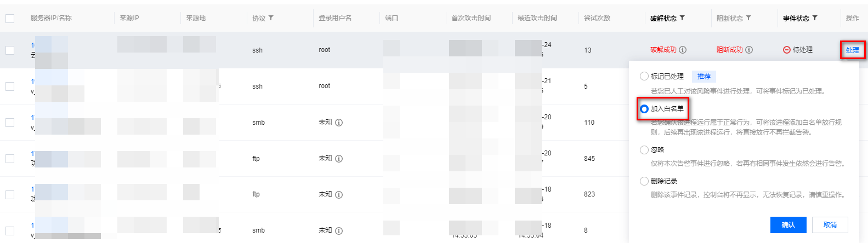Viewport: 868px width, 243px height.
Task: Click info icon beside 破解成功 status
Action: tap(683, 50)
